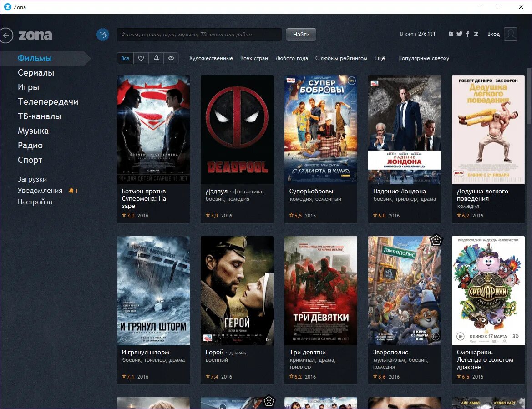Click the Три девятки title text

(x=307, y=353)
